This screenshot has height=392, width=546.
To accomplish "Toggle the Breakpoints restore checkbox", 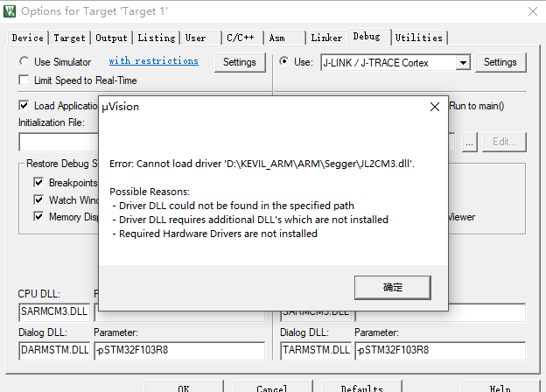I will click(x=38, y=182).
